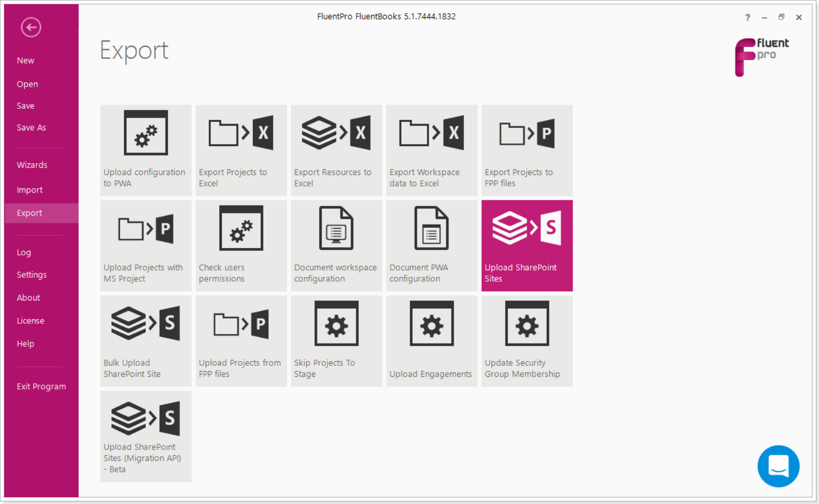This screenshot has width=819, height=504.
Task: Choose Open in the sidebar menu
Action: [27, 84]
